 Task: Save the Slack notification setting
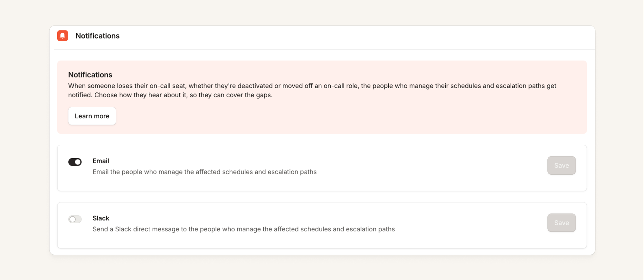[x=561, y=223]
